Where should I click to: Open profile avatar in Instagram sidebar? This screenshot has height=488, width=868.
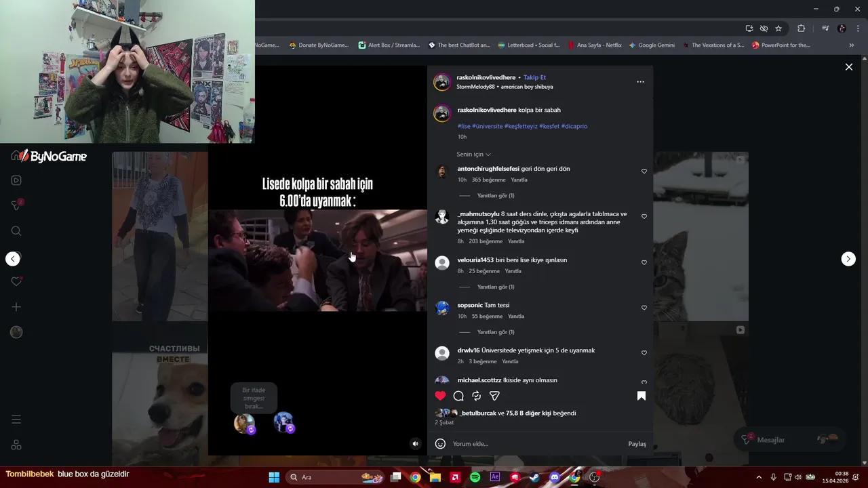click(x=16, y=332)
